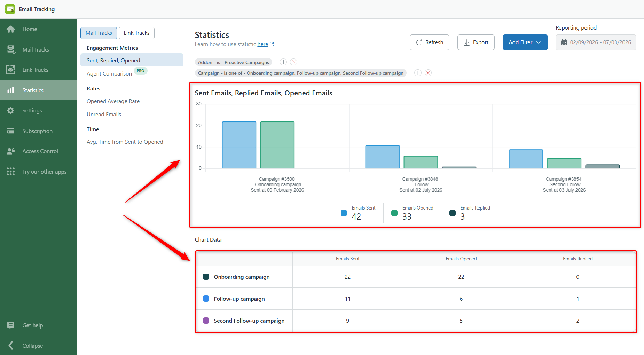Open Access Control sidebar item
Image resolution: width=644 pixels, height=355 pixels.
click(x=39, y=151)
